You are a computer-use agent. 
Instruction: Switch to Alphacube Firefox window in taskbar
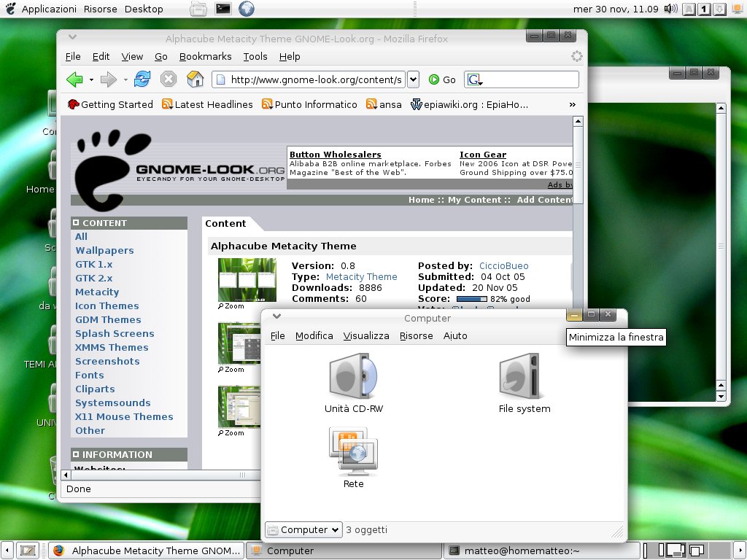146,551
